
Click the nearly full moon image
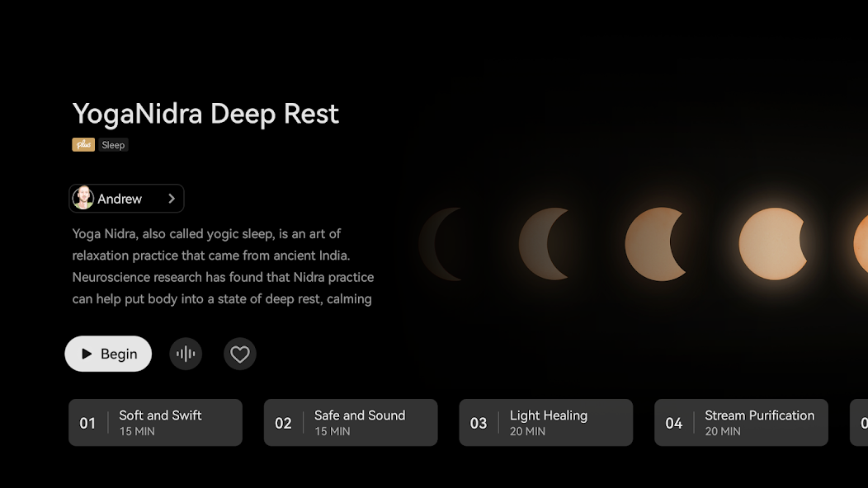pyautogui.click(x=773, y=244)
